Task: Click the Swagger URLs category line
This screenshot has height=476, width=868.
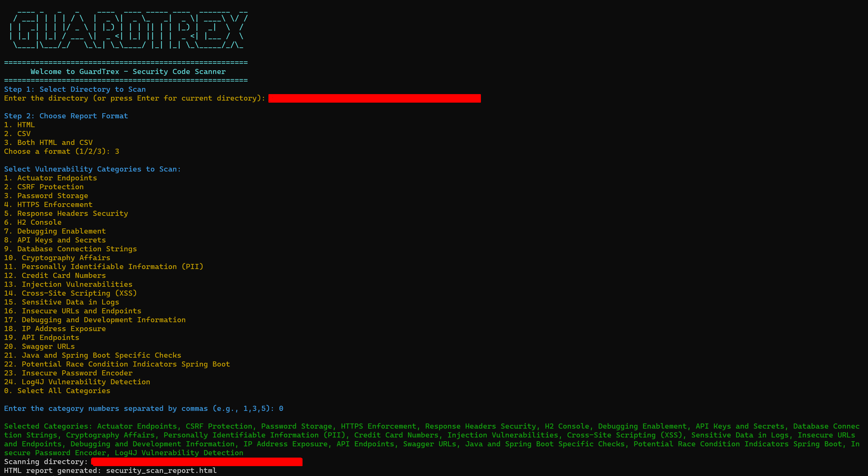Action: coord(39,346)
